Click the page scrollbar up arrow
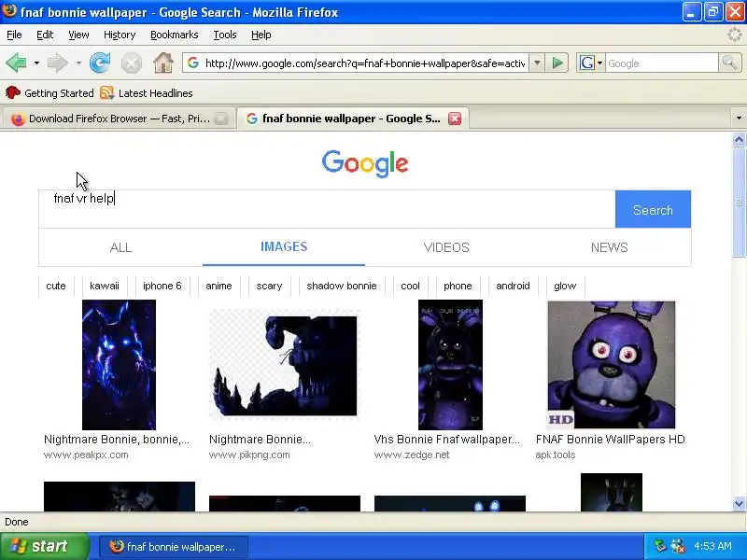Viewport: 747px width, 560px height. [x=739, y=139]
